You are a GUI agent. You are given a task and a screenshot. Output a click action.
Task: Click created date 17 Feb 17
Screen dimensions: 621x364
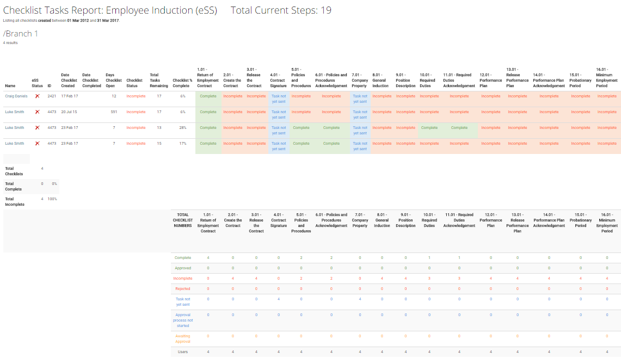coord(70,96)
